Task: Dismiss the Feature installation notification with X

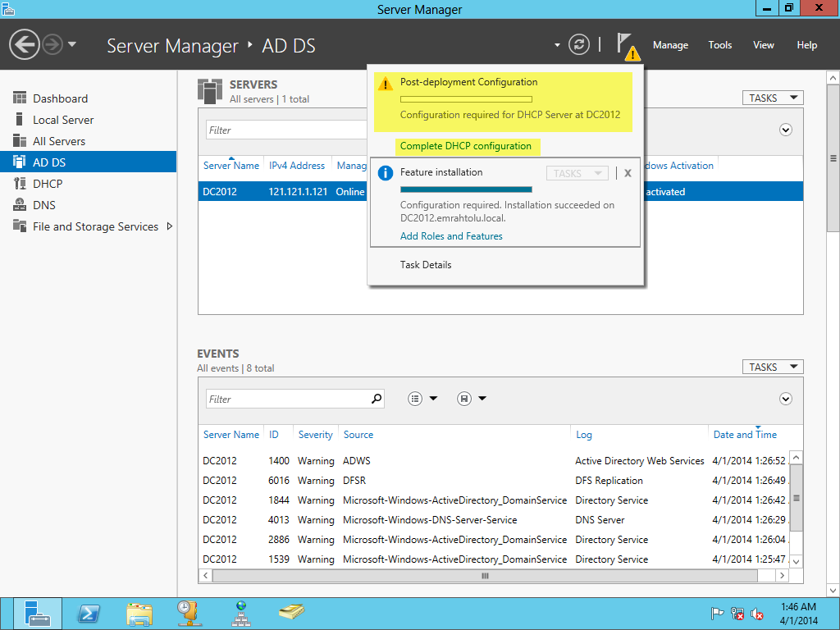Action: pos(628,173)
